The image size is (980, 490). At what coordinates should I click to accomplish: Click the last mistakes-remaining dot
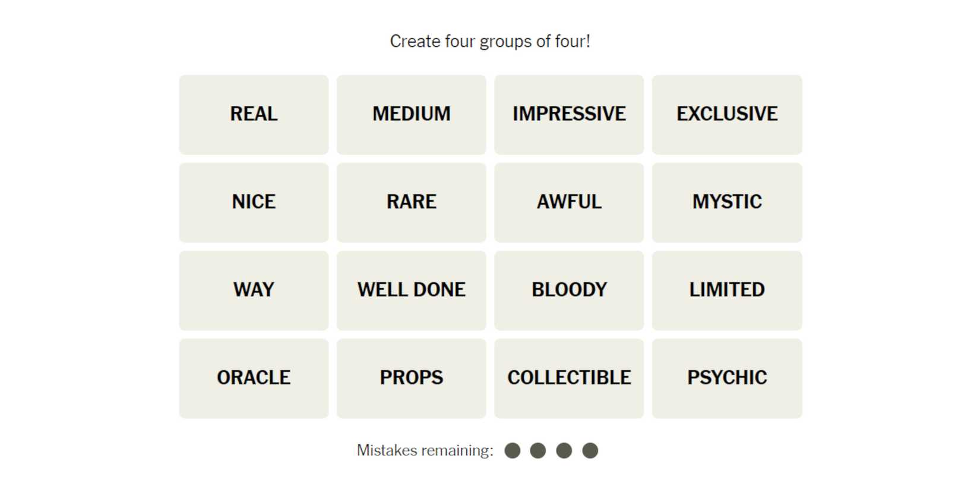click(x=590, y=451)
